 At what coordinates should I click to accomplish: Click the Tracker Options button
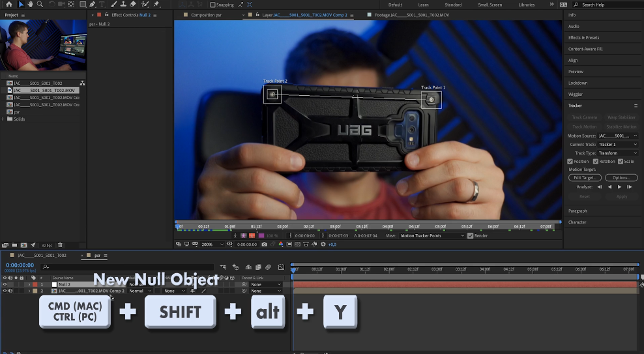pos(621,178)
